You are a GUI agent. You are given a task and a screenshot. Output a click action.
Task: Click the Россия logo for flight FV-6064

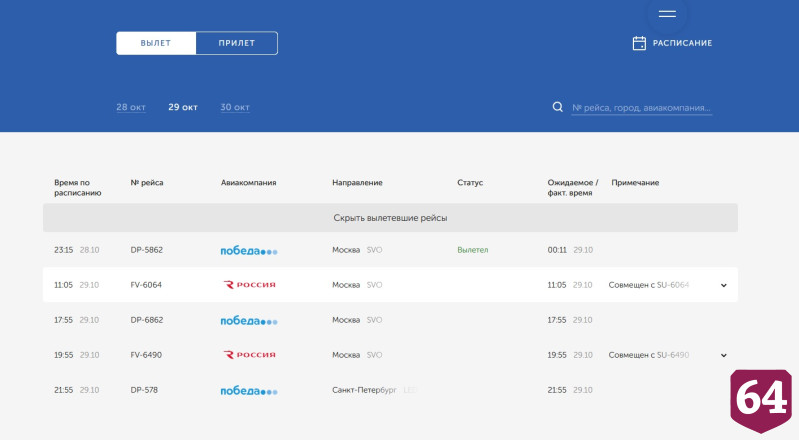pos(250,284)
